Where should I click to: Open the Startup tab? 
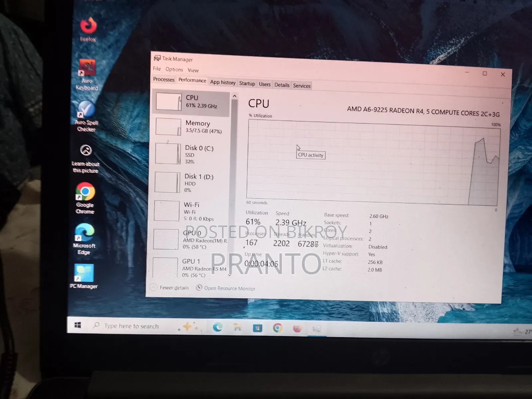pos(247,83)
